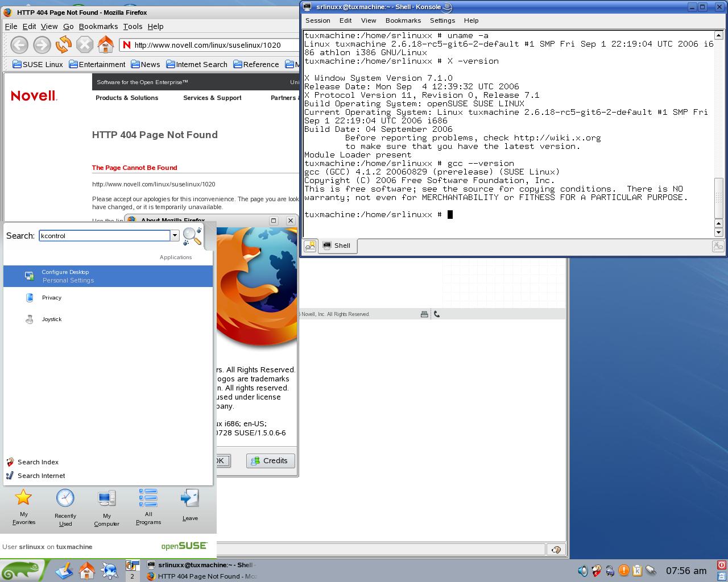Click the Credits button in About Firefox

270,461
